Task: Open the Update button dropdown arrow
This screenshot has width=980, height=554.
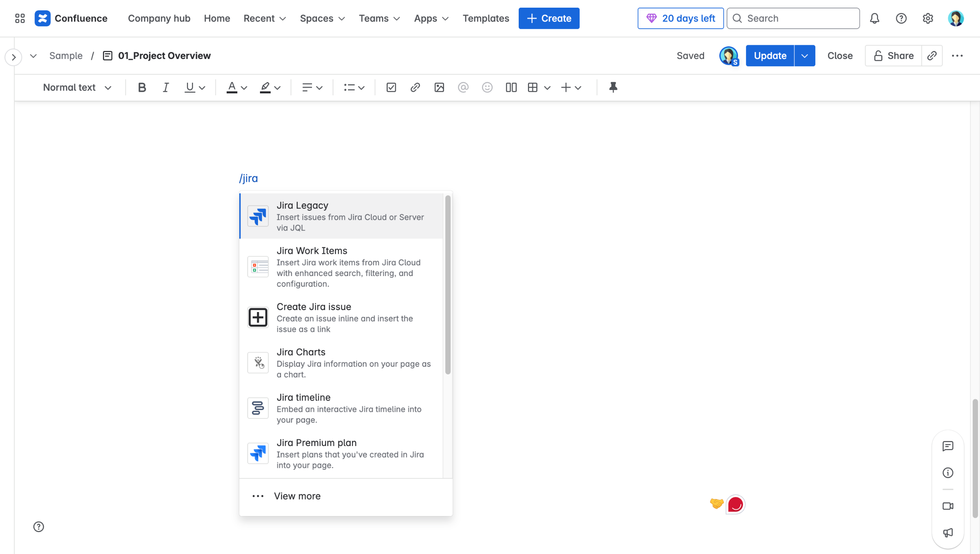Action: 805,56
